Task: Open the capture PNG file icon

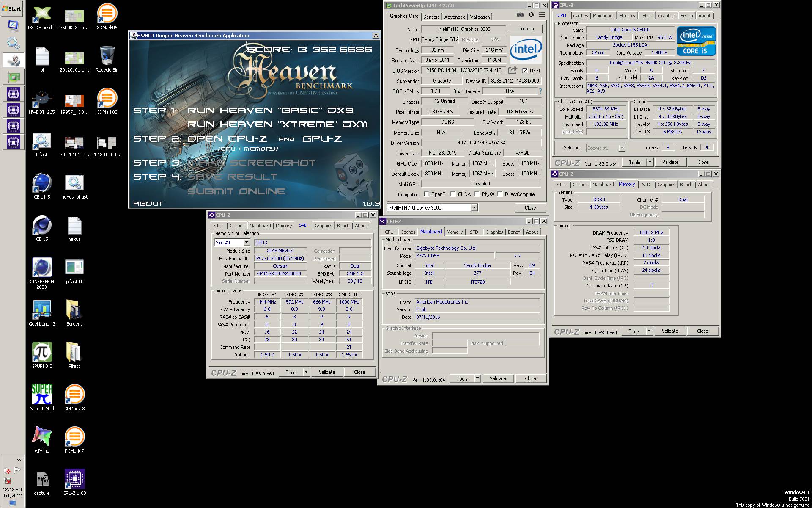Action: coord(42,483)
